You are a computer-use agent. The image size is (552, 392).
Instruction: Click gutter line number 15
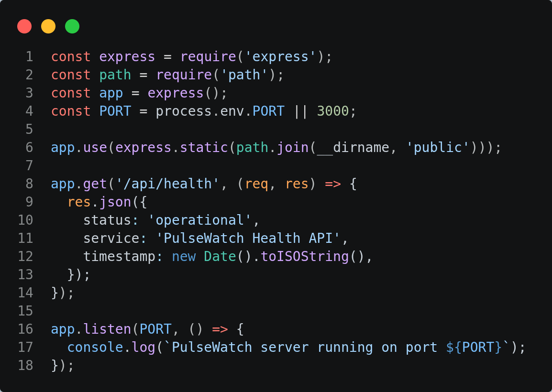(25, 311)
